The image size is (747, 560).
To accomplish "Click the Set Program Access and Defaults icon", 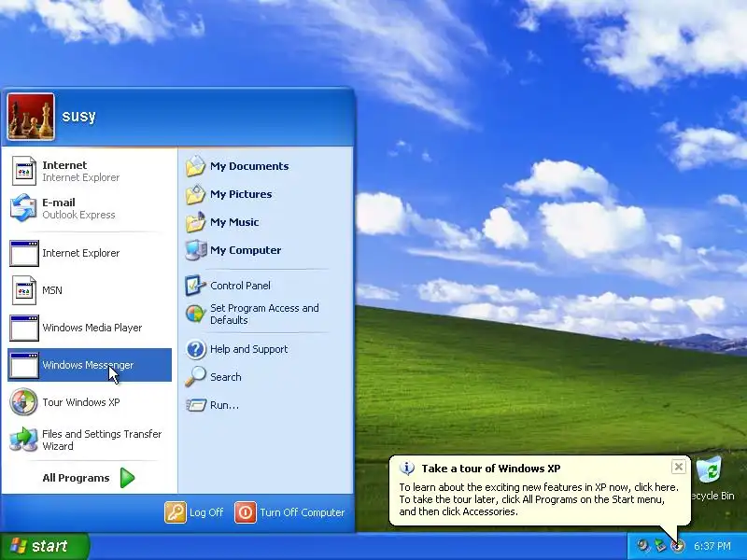I will [195, 314].
